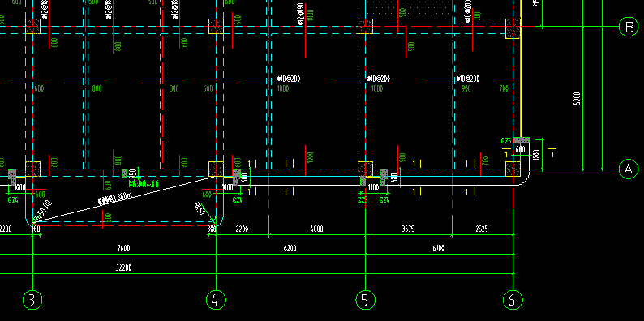Image resolution: width=644 pixels, height=321 pixels.
Task: Select grid axis bubble A
Action: pyautogui.click(x=629, y=169)
